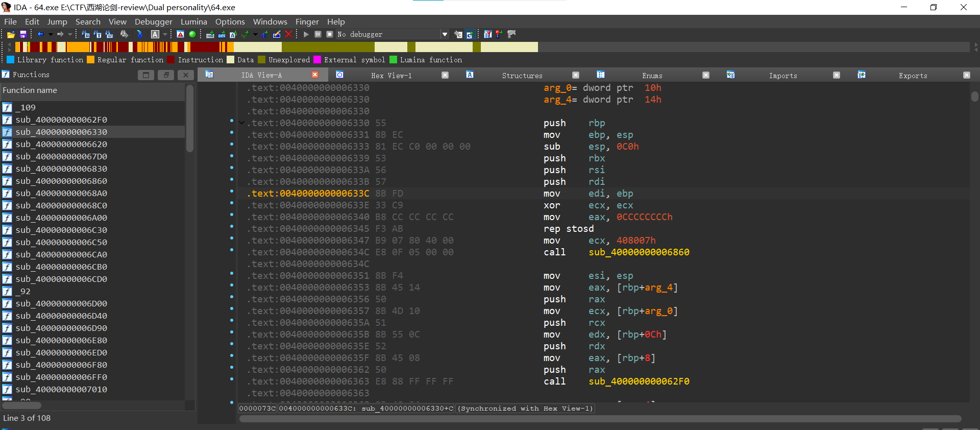This screenshot has width=980, height=430.
Task: Click the add breakpoint red-dot icon
Action: point(499,34)
